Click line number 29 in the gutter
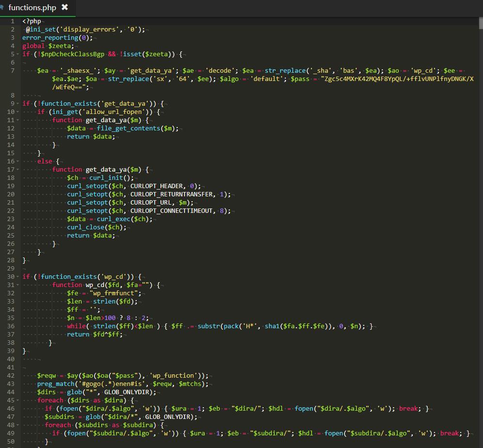Image resolution: width=483 pixels, height=448 pixels. [11, 268]
